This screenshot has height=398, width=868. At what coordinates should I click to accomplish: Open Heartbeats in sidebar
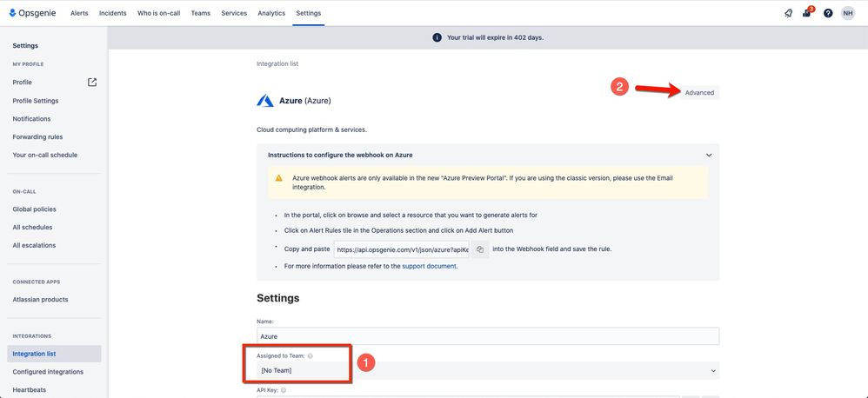point(30,389)
